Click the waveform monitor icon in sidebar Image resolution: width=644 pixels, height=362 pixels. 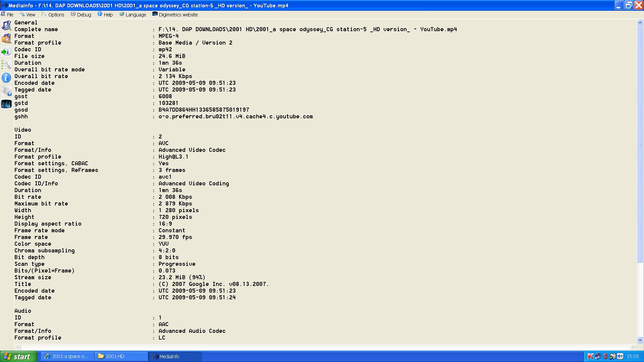click(x=6, y=104)
